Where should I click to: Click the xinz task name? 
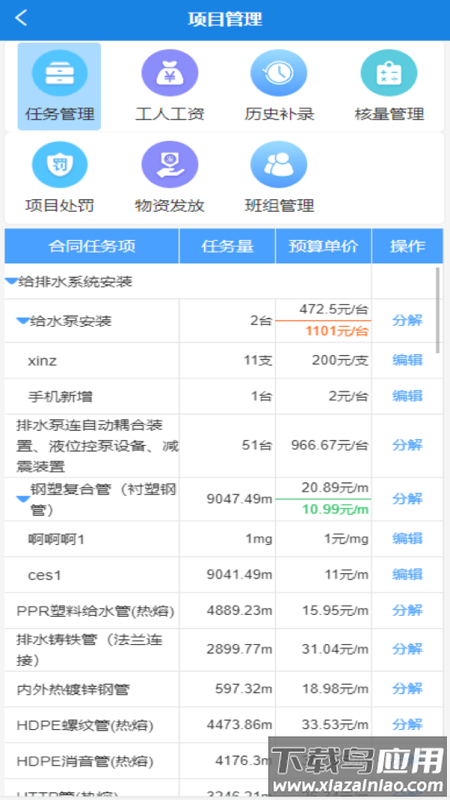(42, 361)
